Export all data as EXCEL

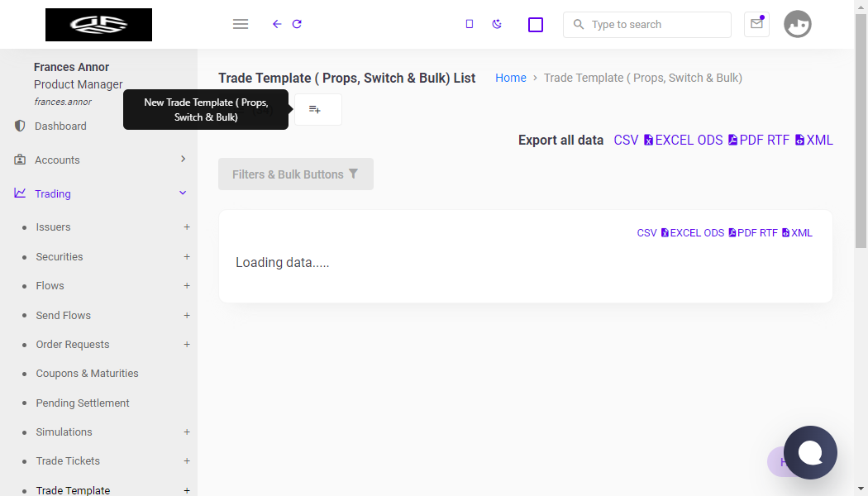[668, 140]
